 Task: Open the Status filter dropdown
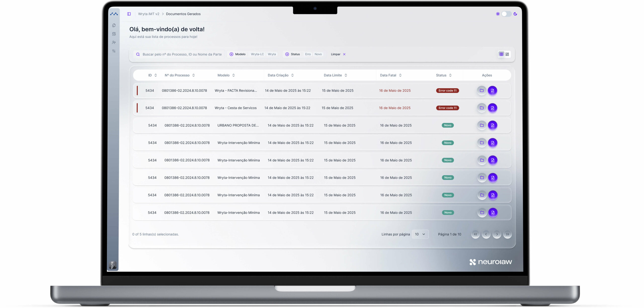[x=293, y=54]
